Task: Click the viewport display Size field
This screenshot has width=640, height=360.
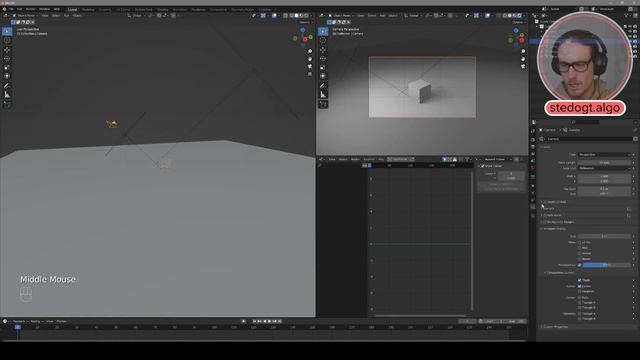Action: [x=604, y=236]
